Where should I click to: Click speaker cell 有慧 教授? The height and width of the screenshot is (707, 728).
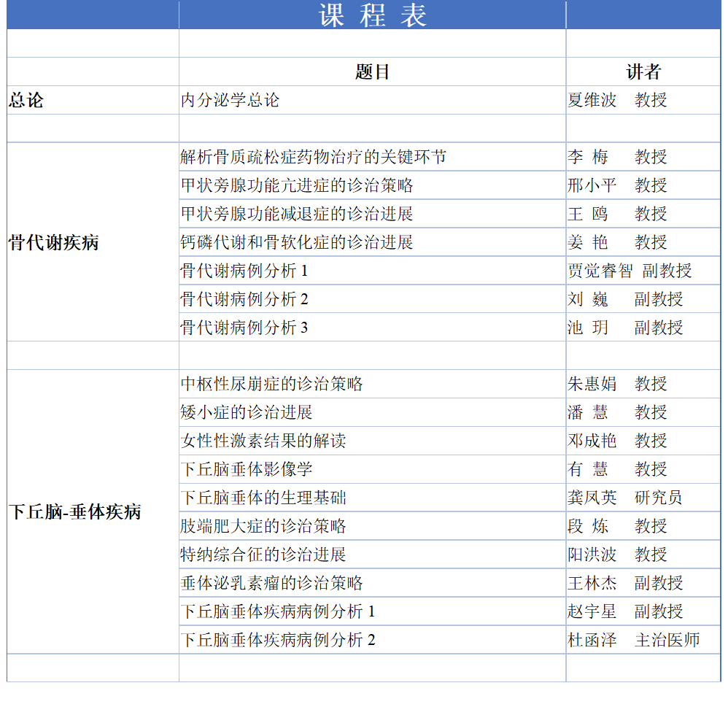pos(643,468)
